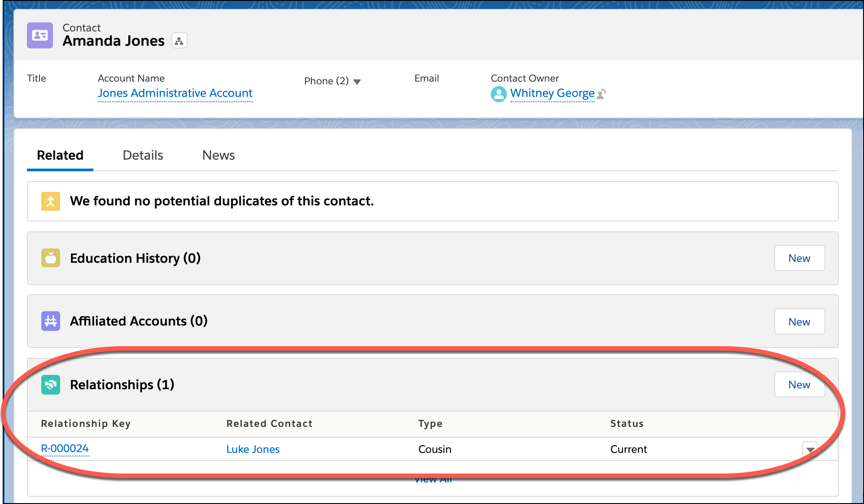Switch to the Details tab
This screenshot has height=504, width=864.
pos(143,155)
